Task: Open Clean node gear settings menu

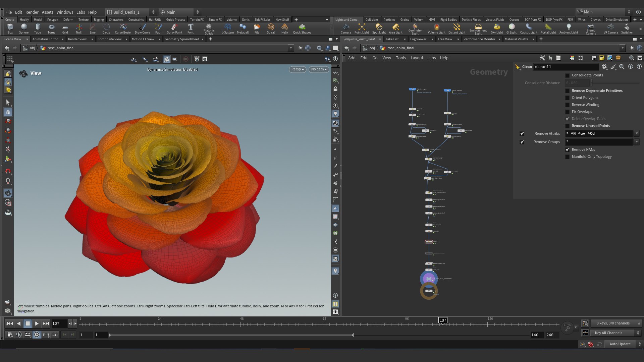Action: pos(604,67)
